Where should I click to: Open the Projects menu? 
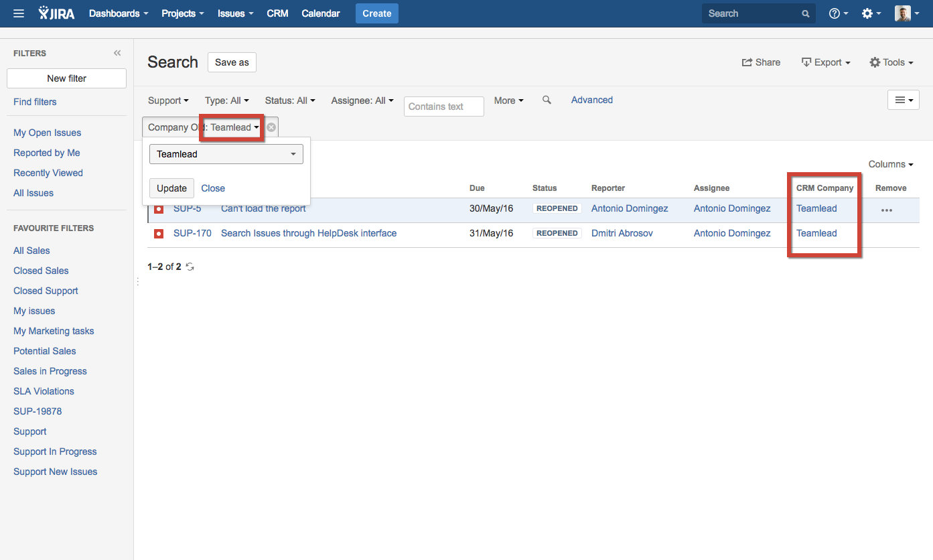tap(182, 13)
